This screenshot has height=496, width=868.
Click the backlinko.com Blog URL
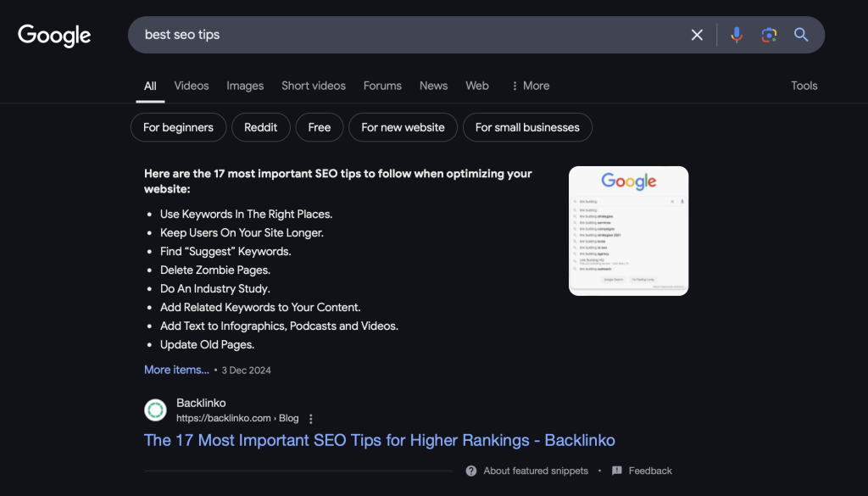(237, 419)
